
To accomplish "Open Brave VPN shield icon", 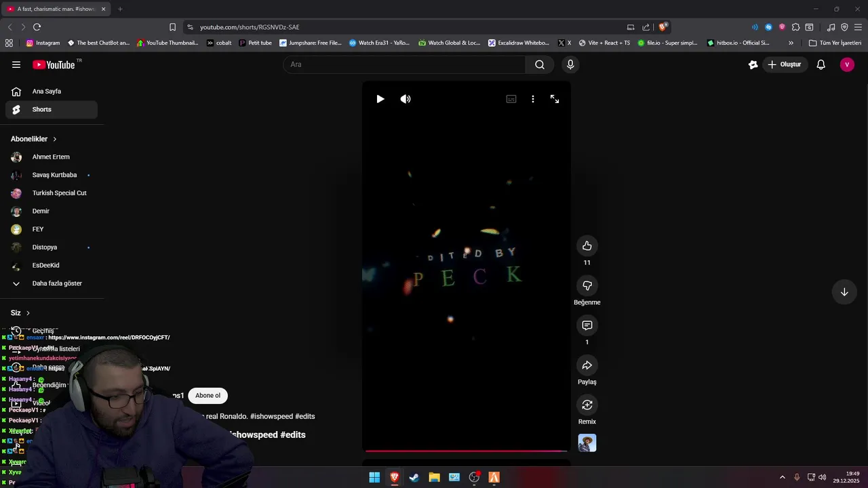I will [x=844, y=27].
